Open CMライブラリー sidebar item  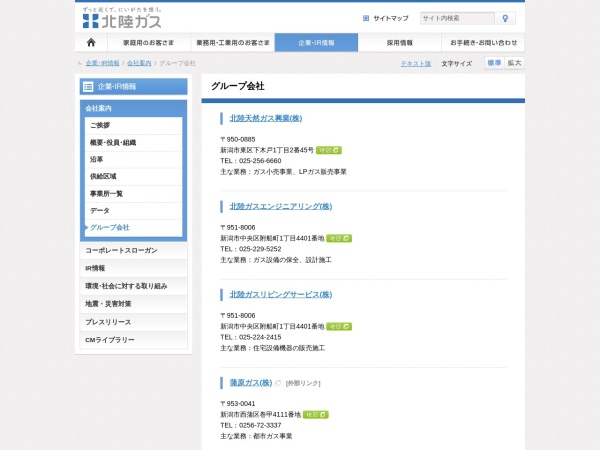134,340
